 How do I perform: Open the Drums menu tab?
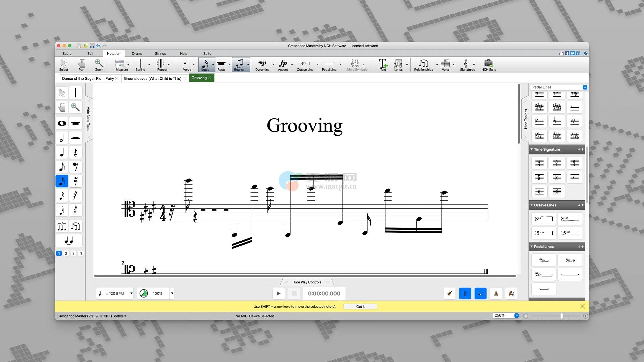[x=137, y=54]
